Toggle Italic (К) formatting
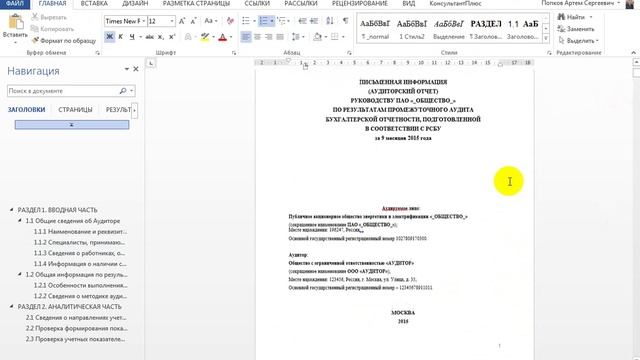640x360 pixels. (120, 37)
